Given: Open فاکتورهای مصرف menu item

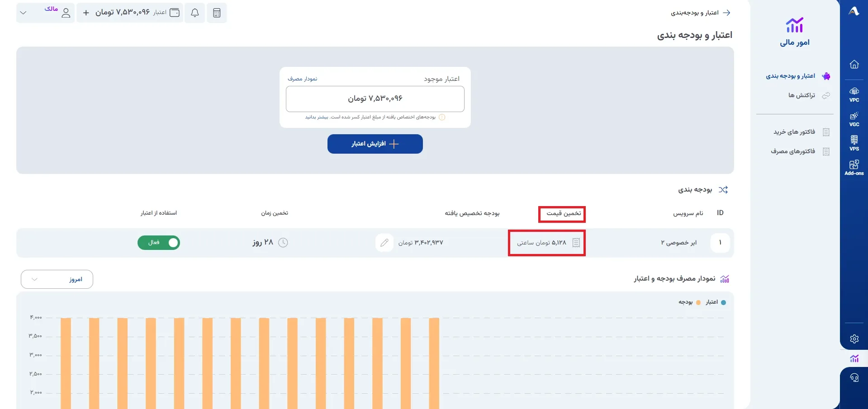Looking at the screenshot, I should 800,151.
